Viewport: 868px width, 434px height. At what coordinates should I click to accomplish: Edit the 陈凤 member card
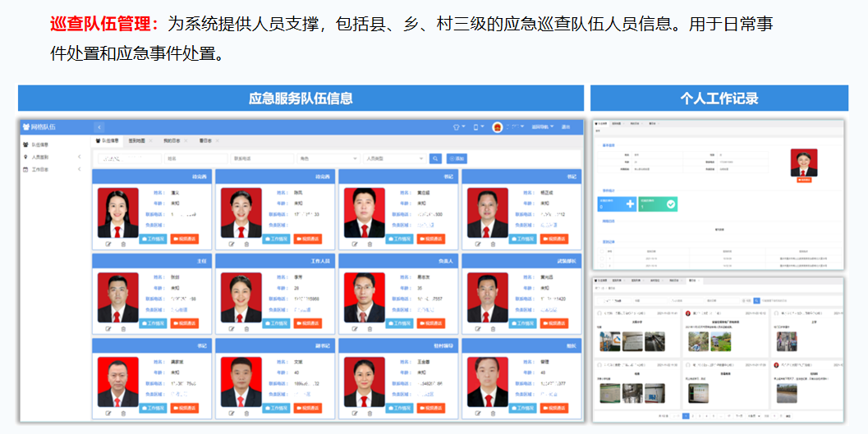tap(232, 244)
